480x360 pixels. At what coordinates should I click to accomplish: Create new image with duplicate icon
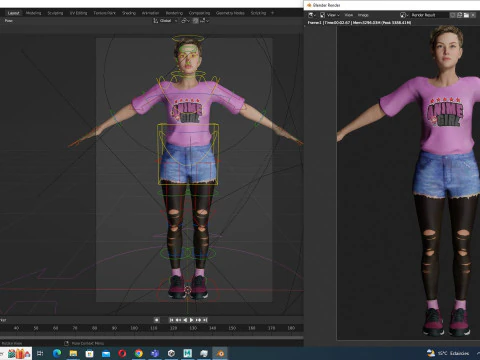click(x=459, y=15)
